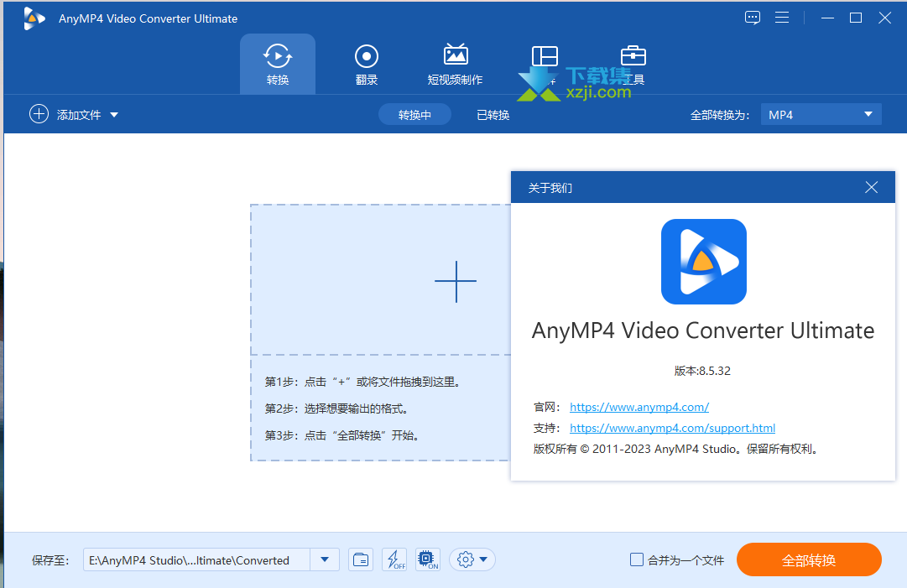Switch to the 翻录 ripper tab

tap(366, 65)
